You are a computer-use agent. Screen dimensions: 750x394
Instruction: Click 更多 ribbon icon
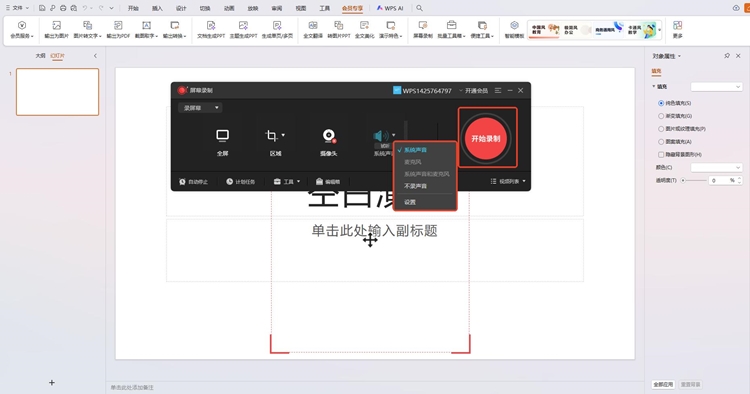(x=678, y=30)
